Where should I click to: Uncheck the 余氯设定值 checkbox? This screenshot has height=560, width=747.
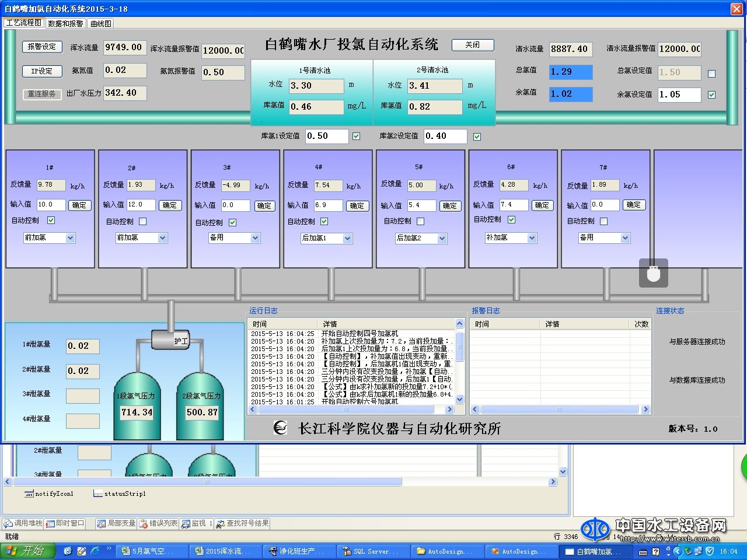pyautogui.click(x=711, y=94)
